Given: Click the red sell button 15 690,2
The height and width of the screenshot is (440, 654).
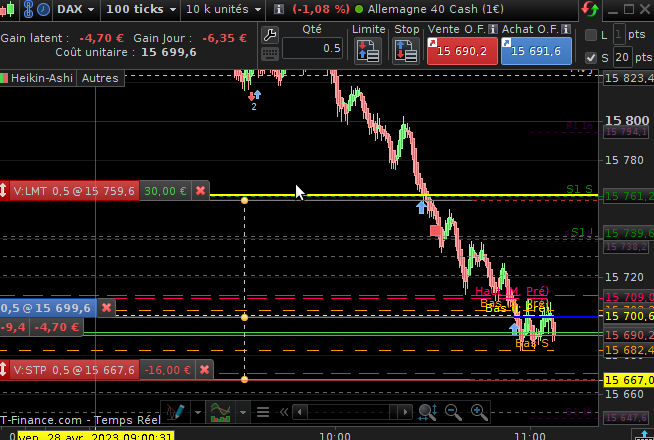Looking at the screenshot, I should [x=462, y=51].
